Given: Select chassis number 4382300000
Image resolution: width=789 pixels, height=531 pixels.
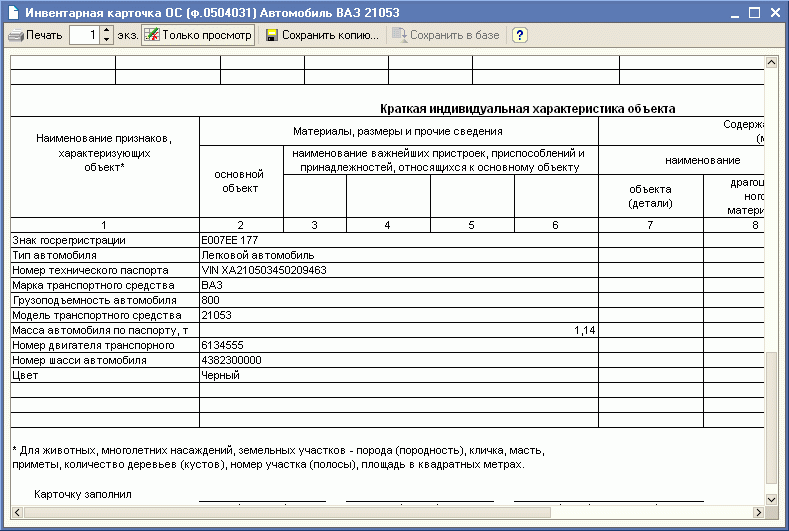Looking at the screenshot, I should 399,360.
